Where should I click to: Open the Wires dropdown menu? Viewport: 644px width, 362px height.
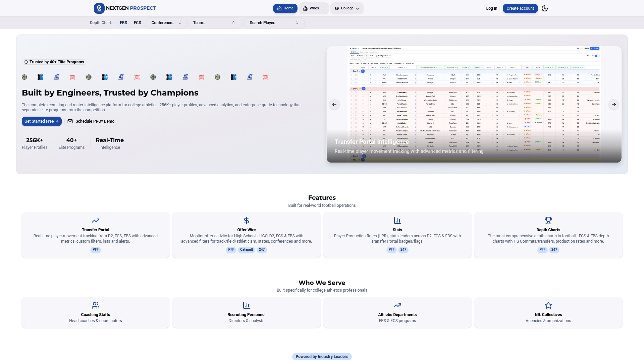click(314, 8)
